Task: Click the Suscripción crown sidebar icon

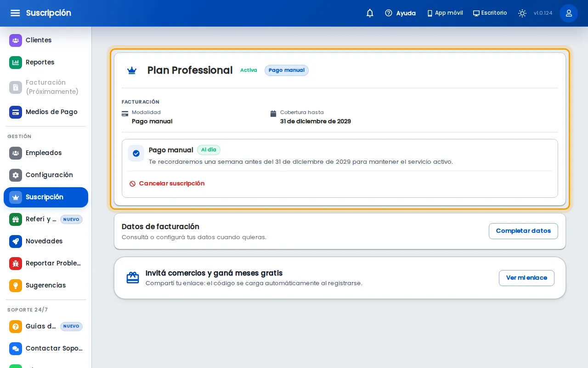Action: coord(16,197)
